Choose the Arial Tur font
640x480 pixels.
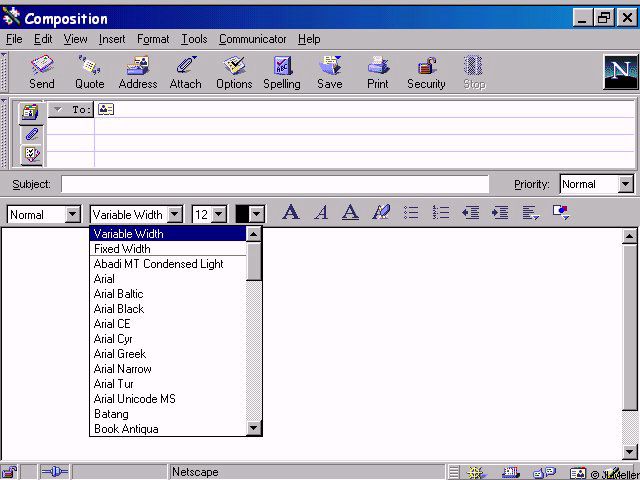[x=168, y=384]
